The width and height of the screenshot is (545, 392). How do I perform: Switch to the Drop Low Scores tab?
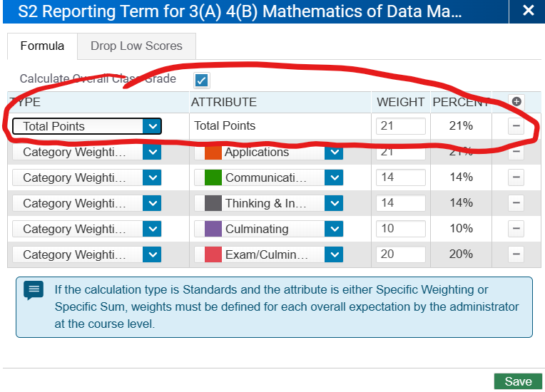[x=136, y=46]
